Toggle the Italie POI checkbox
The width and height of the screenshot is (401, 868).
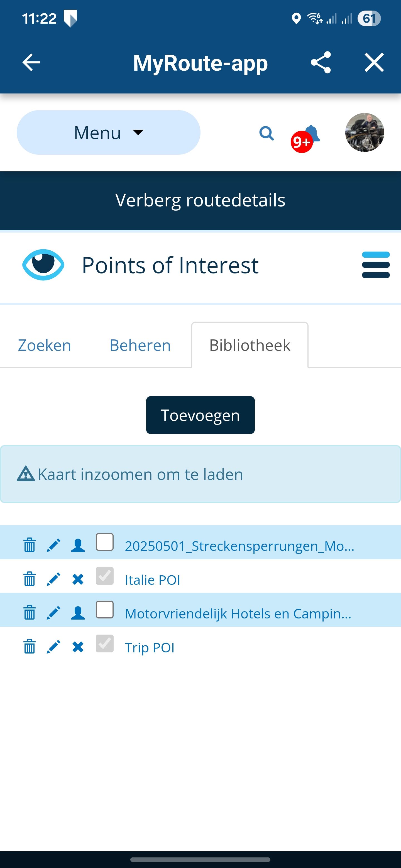[x=104, y=576]
